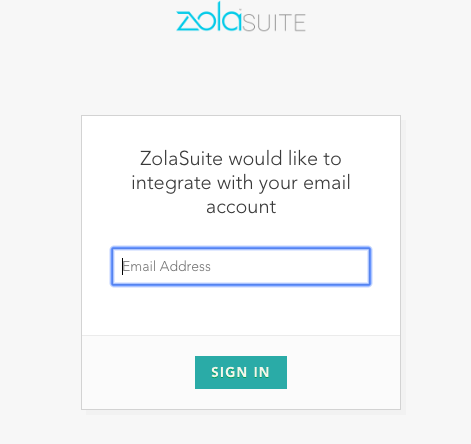Click the dotted bar glyph in logo
The height and width of the screenshot is (444, 471).
point(239,18)
